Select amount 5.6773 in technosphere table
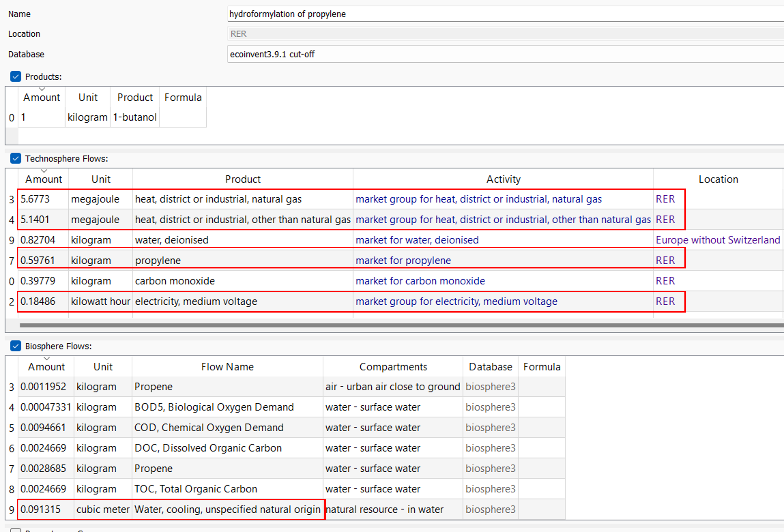 click(43, 199)
